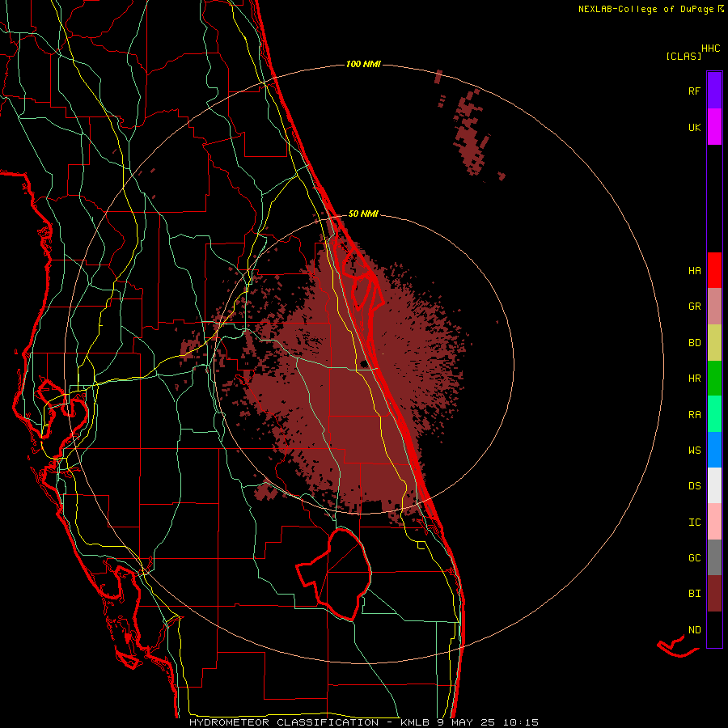
Task: Click the DS legend label
Action: pos(694,485)
